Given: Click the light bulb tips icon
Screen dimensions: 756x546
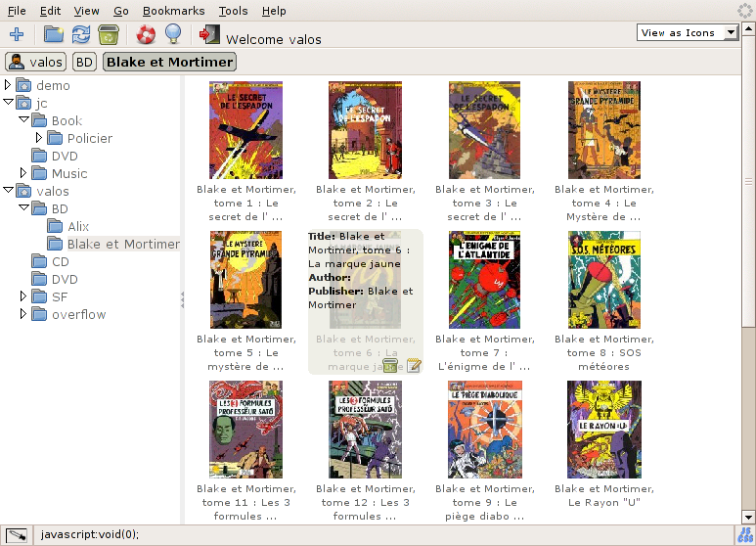Looking at the screenshot, I should click(x=173, y=34).
